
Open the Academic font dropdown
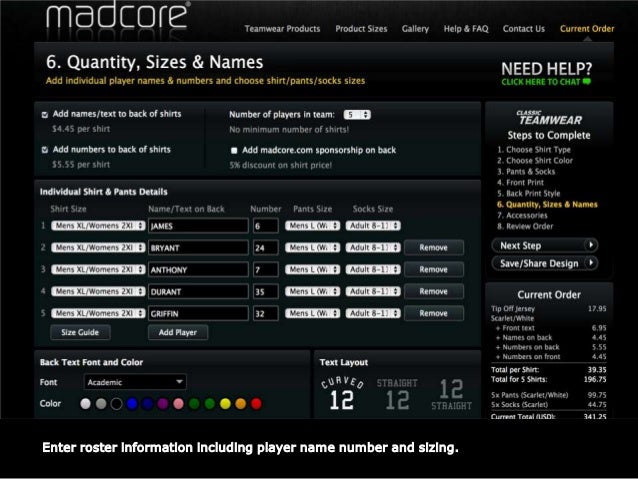pos(135,382)
